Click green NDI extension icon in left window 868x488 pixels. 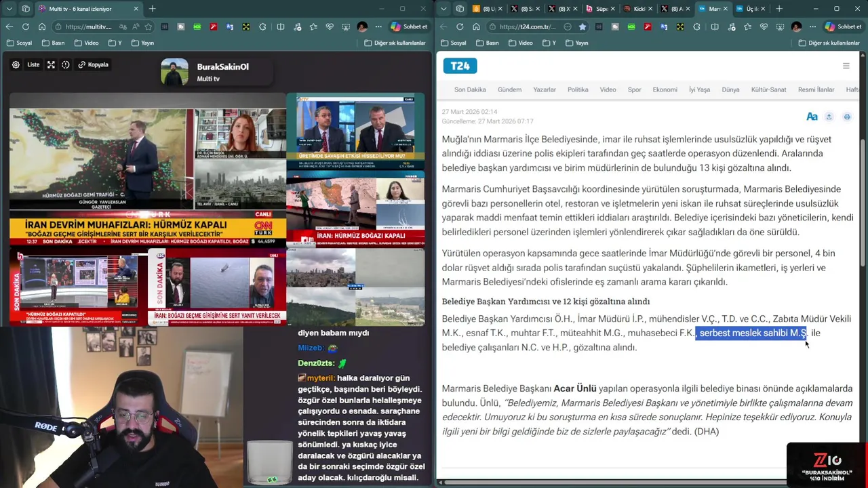[197, 26]
